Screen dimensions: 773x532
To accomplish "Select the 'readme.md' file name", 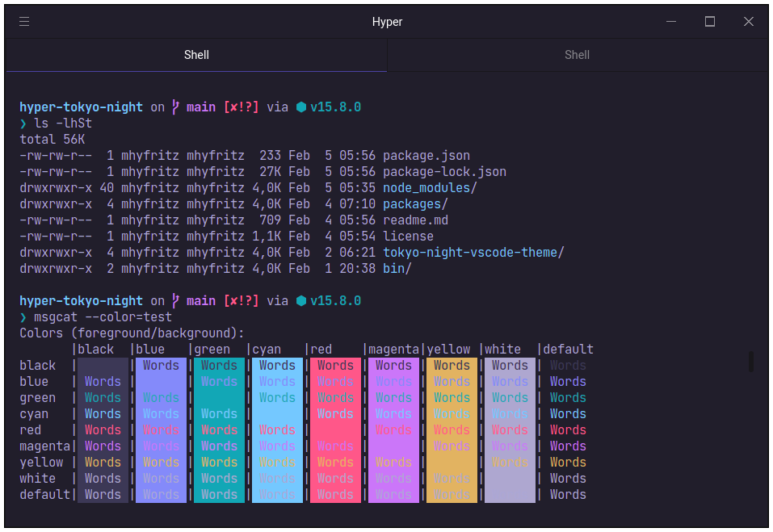I will [x=416, y=220].
